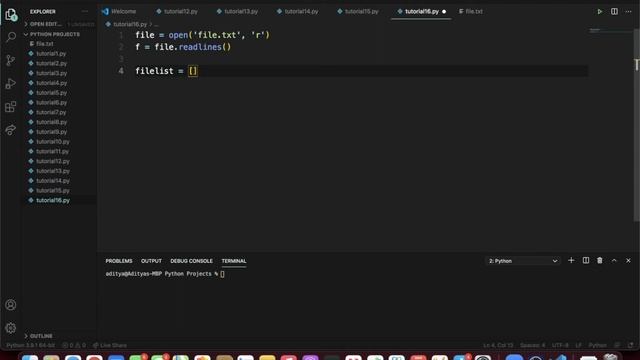
Task: Switch to the Welcome tab
Action: [x=119, y=11]
